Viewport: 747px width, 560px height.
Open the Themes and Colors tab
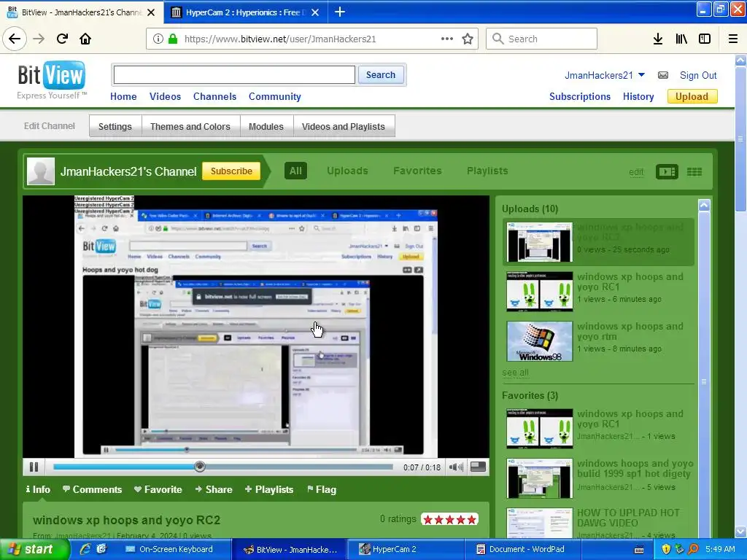190,126
